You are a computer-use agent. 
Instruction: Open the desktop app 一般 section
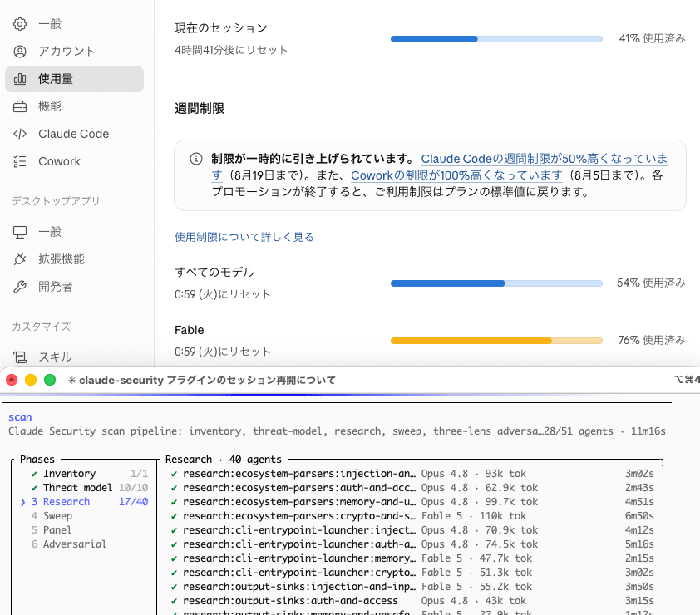[74, 232]
